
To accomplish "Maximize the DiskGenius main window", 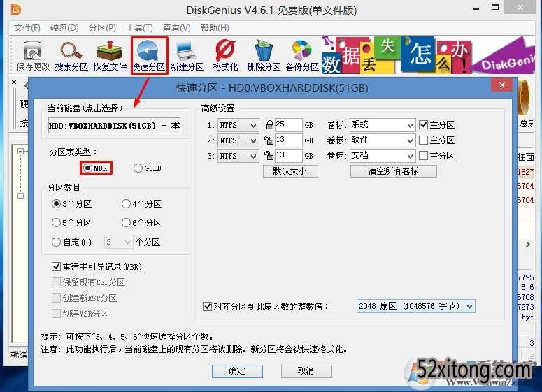I will pos(495,7).
